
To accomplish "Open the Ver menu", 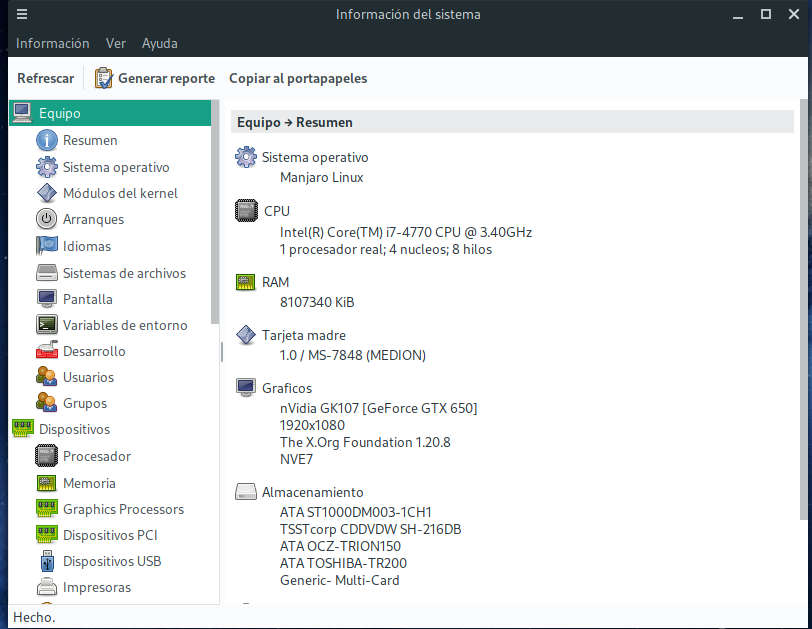I will [115, 43].
